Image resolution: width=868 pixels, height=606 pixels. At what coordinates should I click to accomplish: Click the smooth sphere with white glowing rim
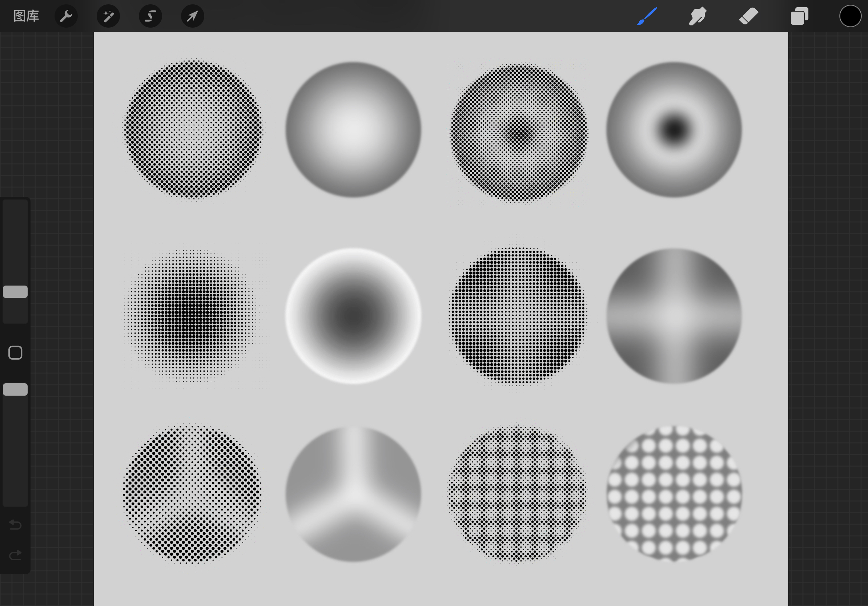click(353, 315)
